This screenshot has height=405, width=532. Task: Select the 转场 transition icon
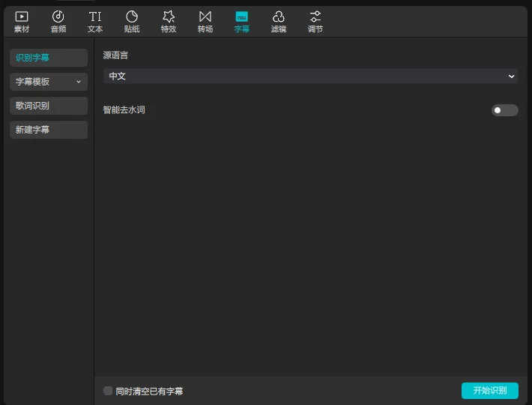[x=205, y=16]
